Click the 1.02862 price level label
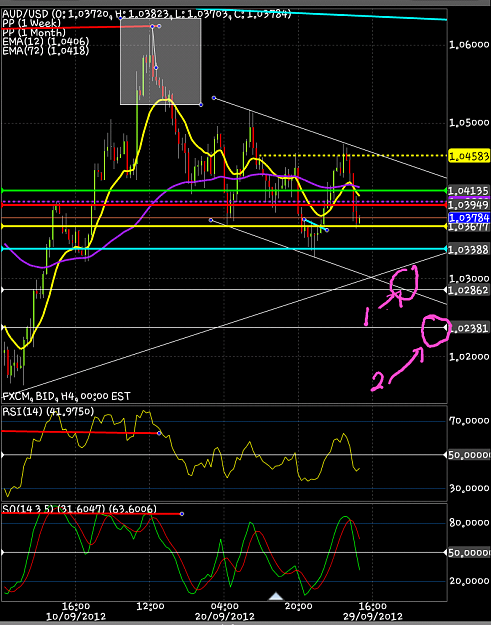 pyautogui.click(x=469, y=290)
